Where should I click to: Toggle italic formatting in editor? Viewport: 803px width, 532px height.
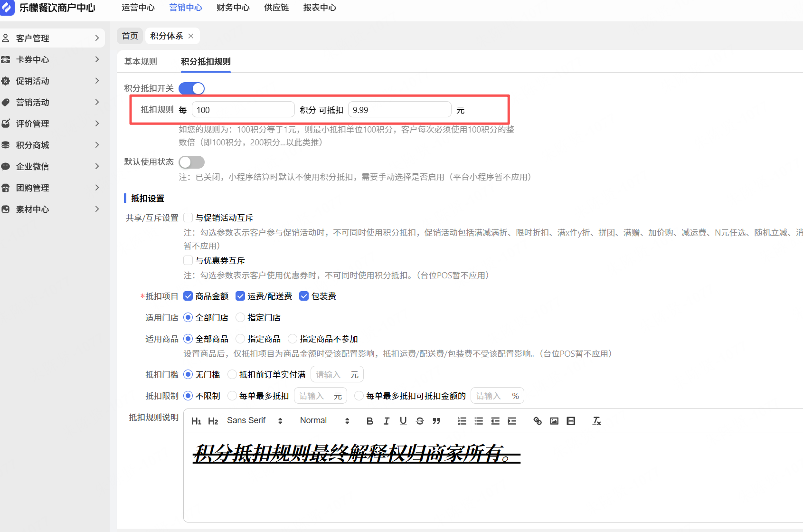click(387, 421)
